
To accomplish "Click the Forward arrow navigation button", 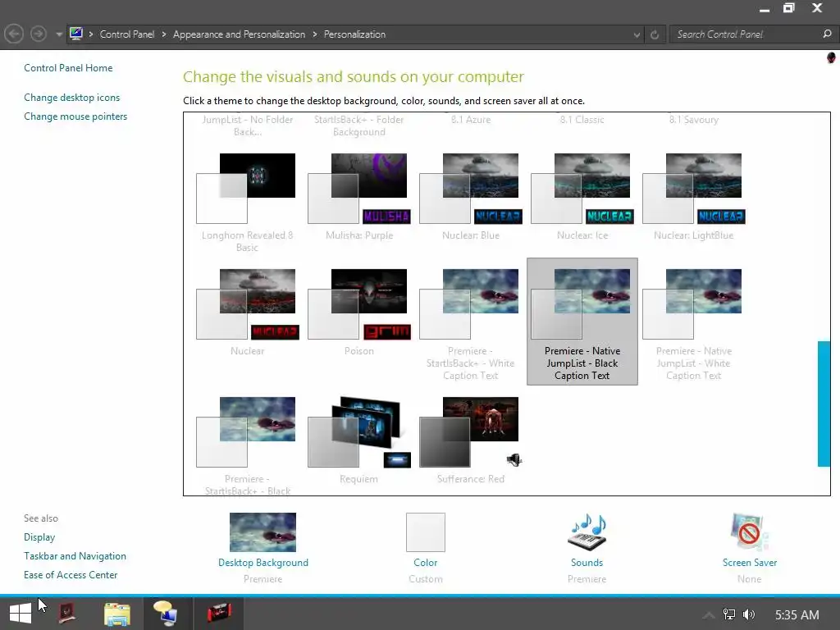I will pos(38,34).
